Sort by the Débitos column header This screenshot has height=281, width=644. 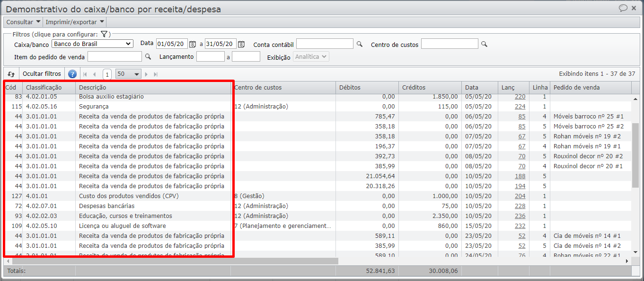[x=367, y=88]
